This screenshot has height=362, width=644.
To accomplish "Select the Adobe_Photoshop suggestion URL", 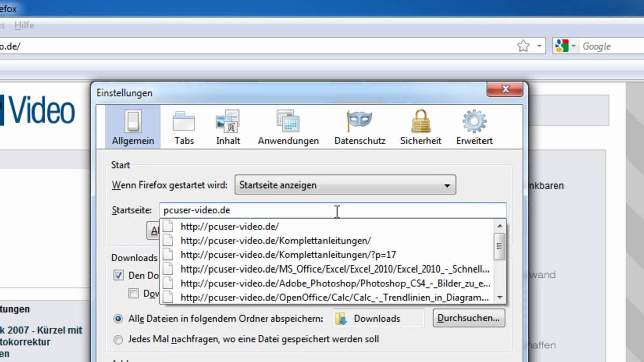I will (326, 283).
